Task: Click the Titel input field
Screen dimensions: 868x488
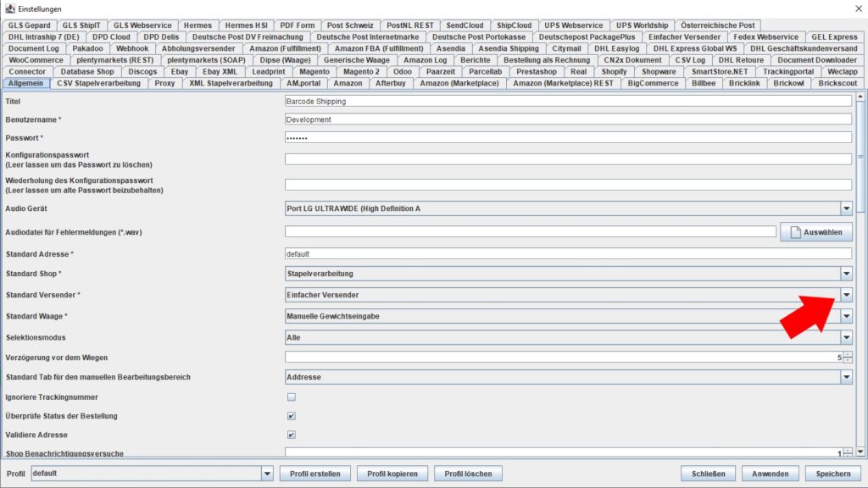Action: [x=568, y=102]
